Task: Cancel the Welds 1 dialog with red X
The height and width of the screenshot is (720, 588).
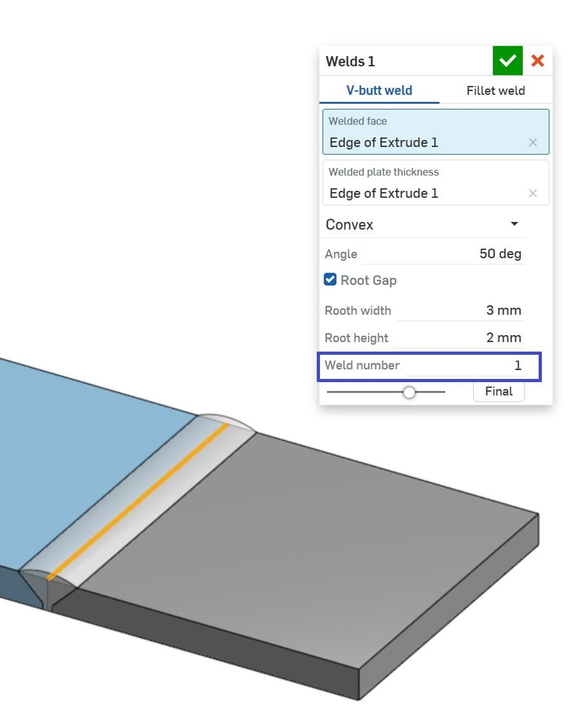Action: coord(537,61)
